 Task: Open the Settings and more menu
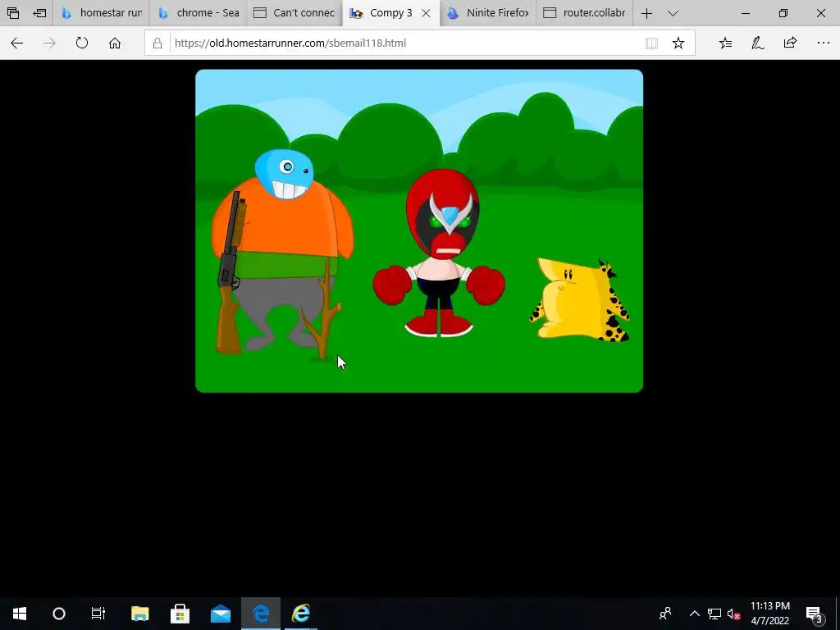(x=824, y=43)
